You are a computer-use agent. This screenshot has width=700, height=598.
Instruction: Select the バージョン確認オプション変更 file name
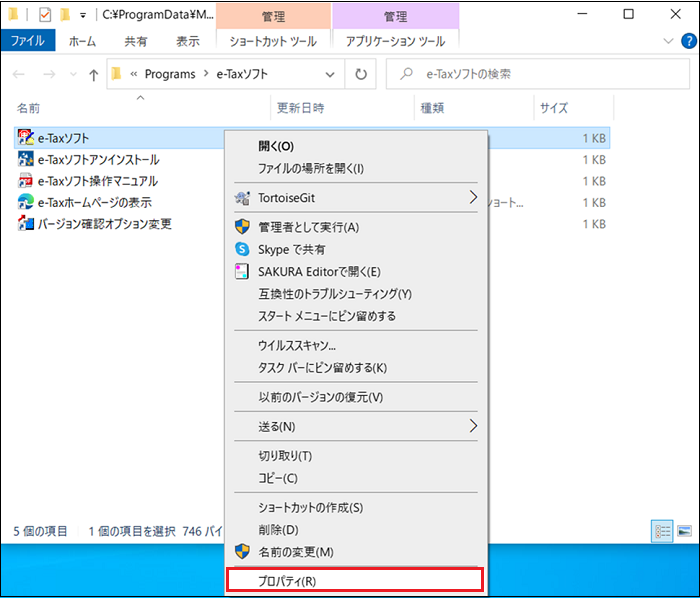pyautogui.click(x=104, y=224)
